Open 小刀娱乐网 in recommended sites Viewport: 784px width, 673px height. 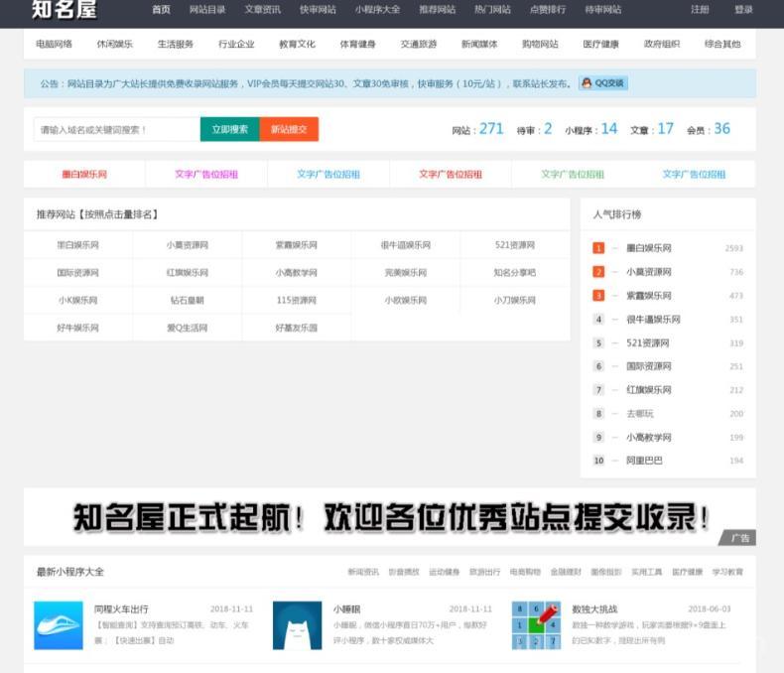coord(514,300)
